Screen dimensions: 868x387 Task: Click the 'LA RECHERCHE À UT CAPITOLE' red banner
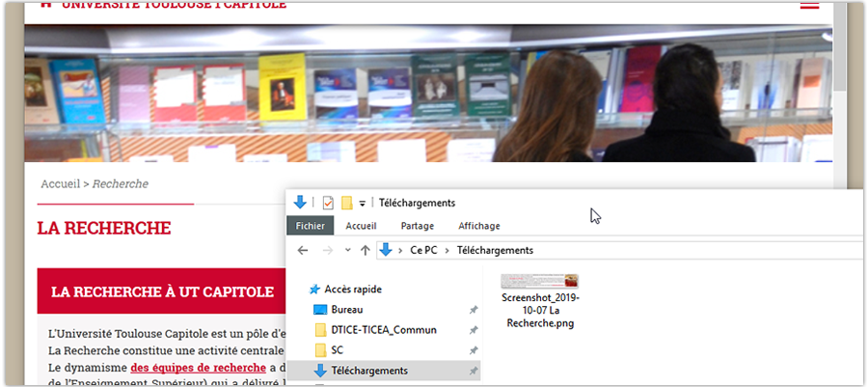pos(161,291)
